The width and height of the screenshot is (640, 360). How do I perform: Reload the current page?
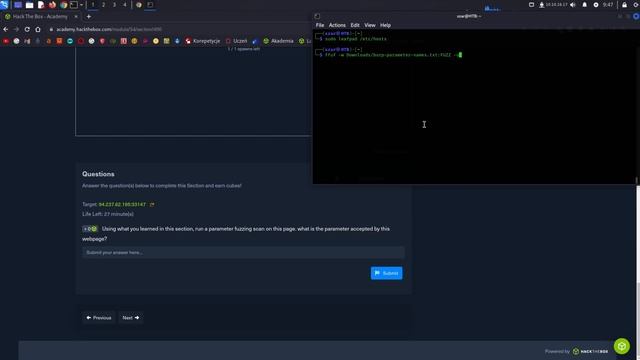point(27,29)
